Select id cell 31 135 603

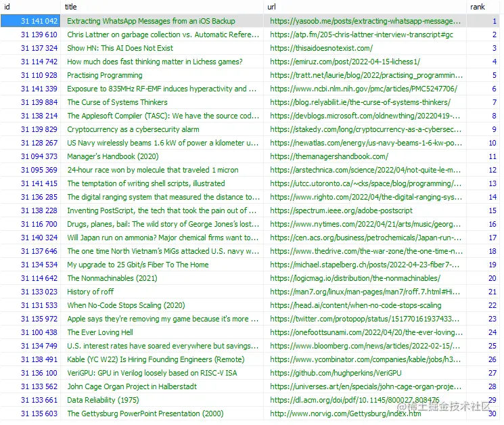tap(30, 413)
